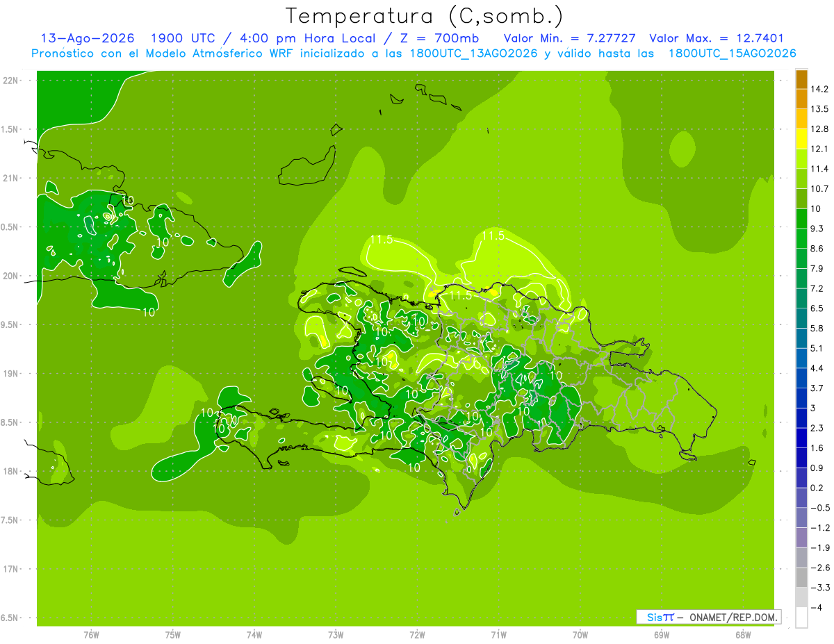Click the '3.7' color bar label
This screenshot has height=644, width=834.
click(817, 388)
